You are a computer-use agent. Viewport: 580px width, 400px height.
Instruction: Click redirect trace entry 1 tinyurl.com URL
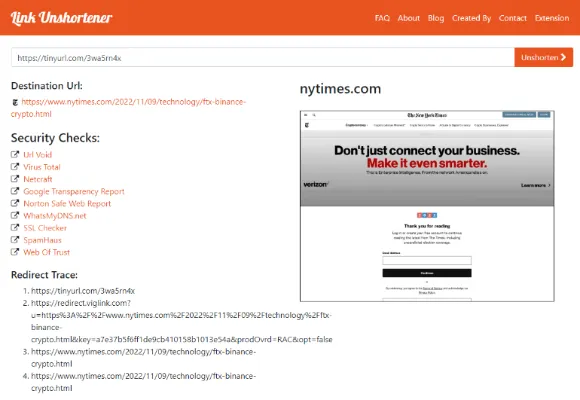pyautogui.click(x=83, y=291)
